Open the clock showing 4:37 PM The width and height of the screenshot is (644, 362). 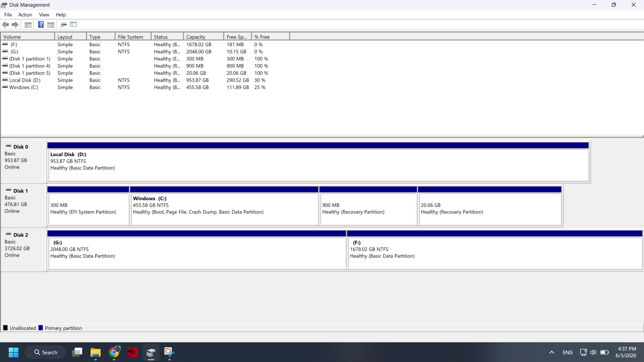coord(626,352)
